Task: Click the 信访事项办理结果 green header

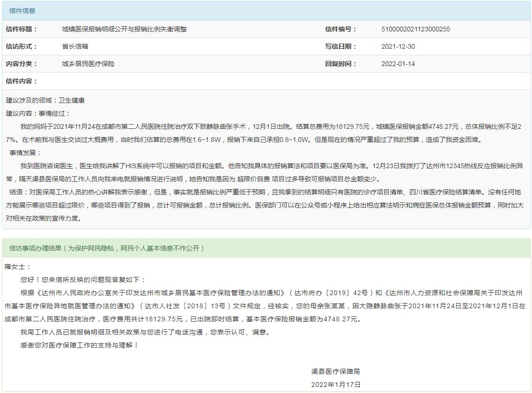Action: 266,248
